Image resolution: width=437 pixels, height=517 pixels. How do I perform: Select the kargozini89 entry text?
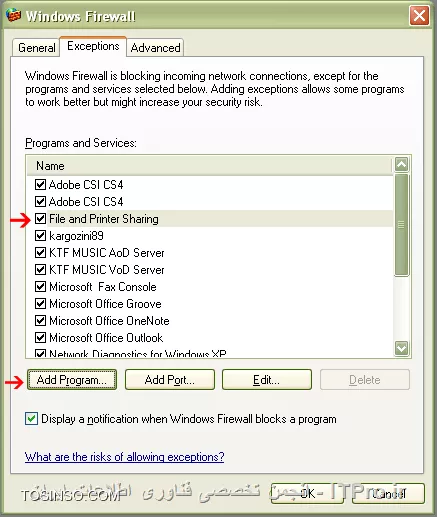pyautogui.click(x=76, y=236)
